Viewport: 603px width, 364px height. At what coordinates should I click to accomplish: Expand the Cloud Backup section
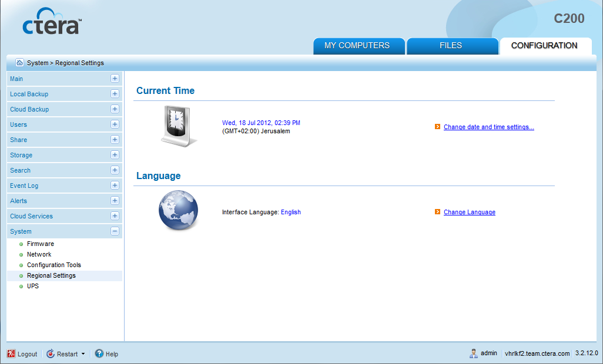point(115,109)
